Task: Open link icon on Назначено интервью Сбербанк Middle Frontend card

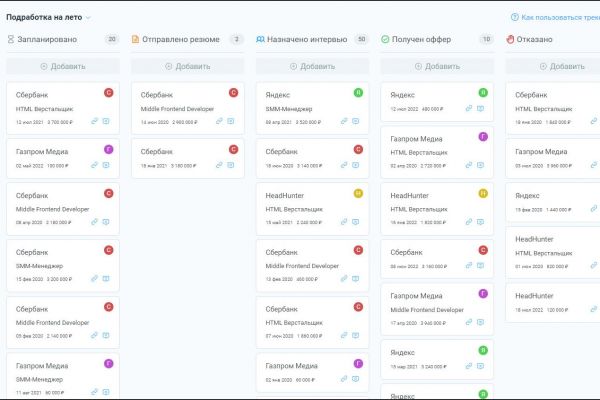Action: click(x=344, y=279)
